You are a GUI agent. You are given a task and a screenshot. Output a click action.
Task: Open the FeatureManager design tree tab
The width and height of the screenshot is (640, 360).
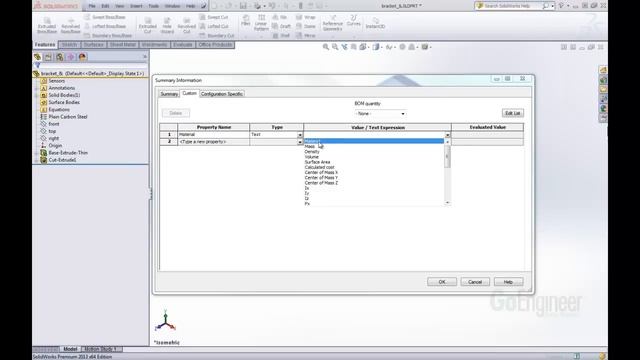click(38, 57)
